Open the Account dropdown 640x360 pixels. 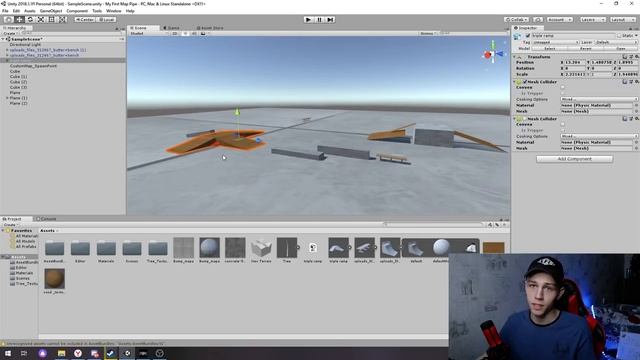coord(560,20)
